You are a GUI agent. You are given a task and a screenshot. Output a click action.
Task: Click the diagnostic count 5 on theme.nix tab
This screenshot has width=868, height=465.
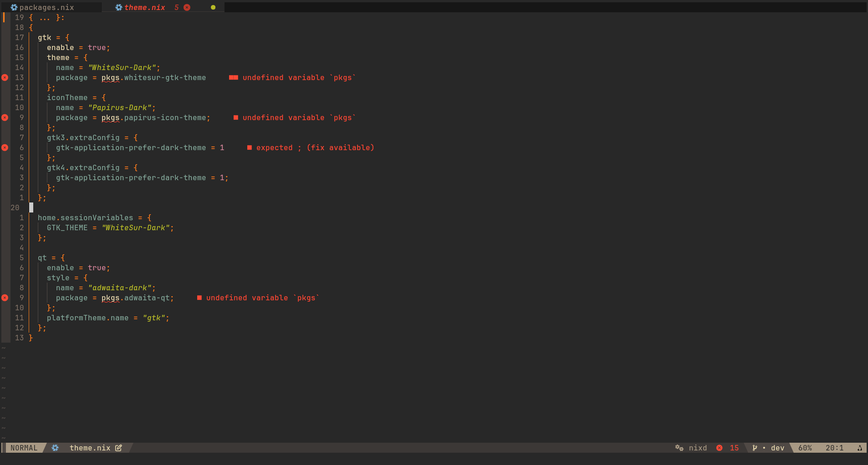click(x=176, y=7)
